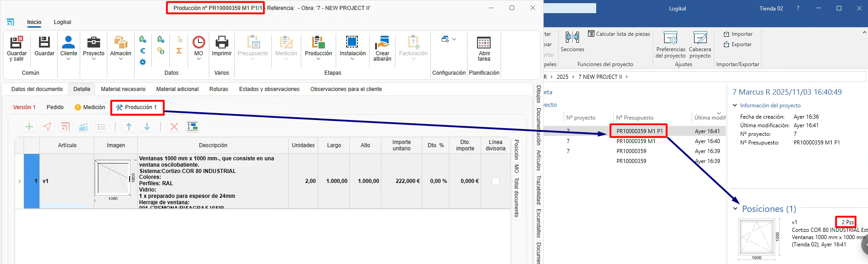Open the Producción stage dropdown

(318, 58)
